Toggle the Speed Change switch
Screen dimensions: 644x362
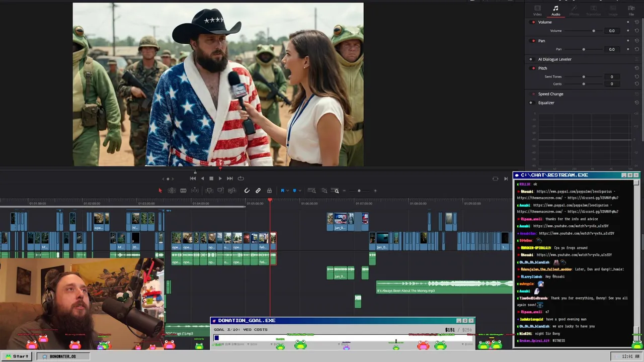click(x=532, y=94)
